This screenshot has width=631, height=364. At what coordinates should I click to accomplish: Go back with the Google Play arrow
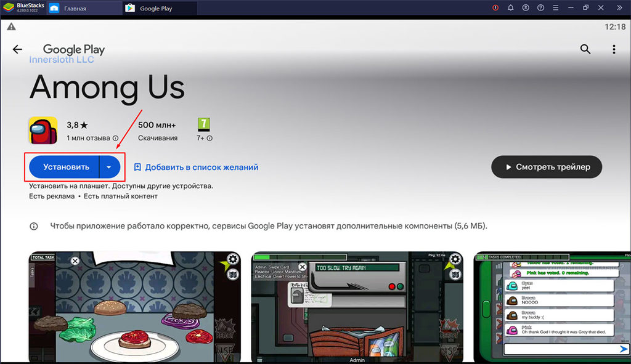tap(17, 49)
